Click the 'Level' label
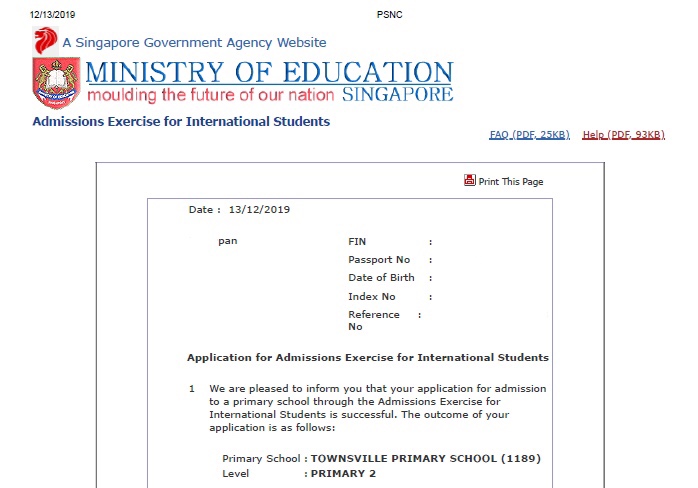The width and height of the screenshot is (698, 488). [x=235, y=474]
